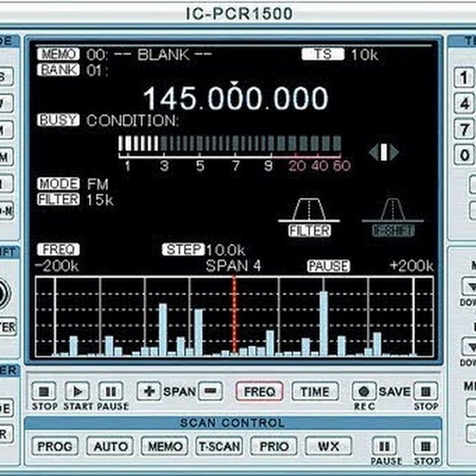The image size is (476, 476).
Task: Start MEMO scan
Action: tap(164, 446)
